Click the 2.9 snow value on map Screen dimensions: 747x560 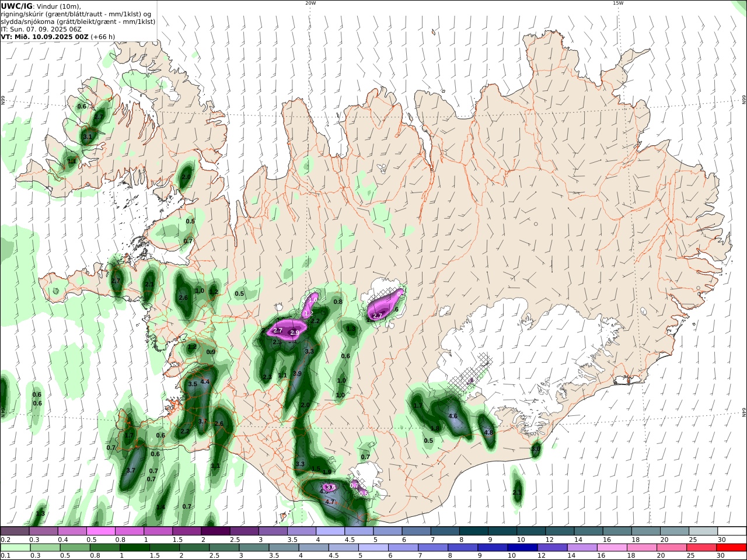pos(295,332)
